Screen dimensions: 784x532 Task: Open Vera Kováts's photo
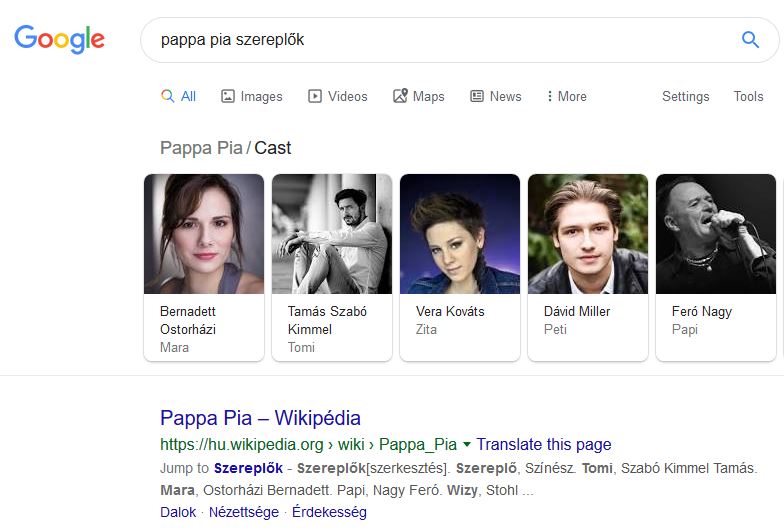coord(460,234)
